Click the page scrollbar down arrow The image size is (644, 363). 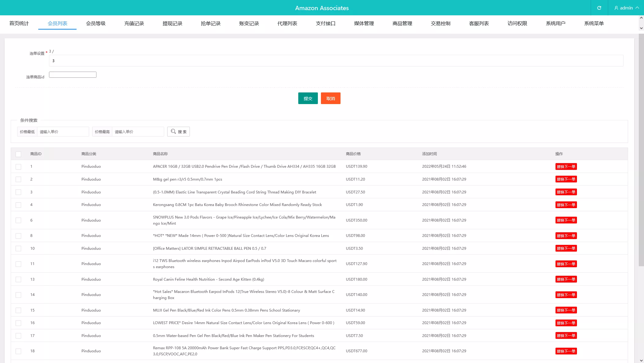click(641, 360)
